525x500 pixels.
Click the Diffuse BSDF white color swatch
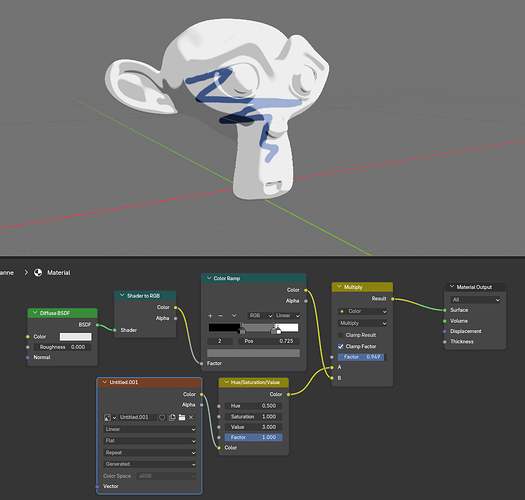[x=75, y=337]
